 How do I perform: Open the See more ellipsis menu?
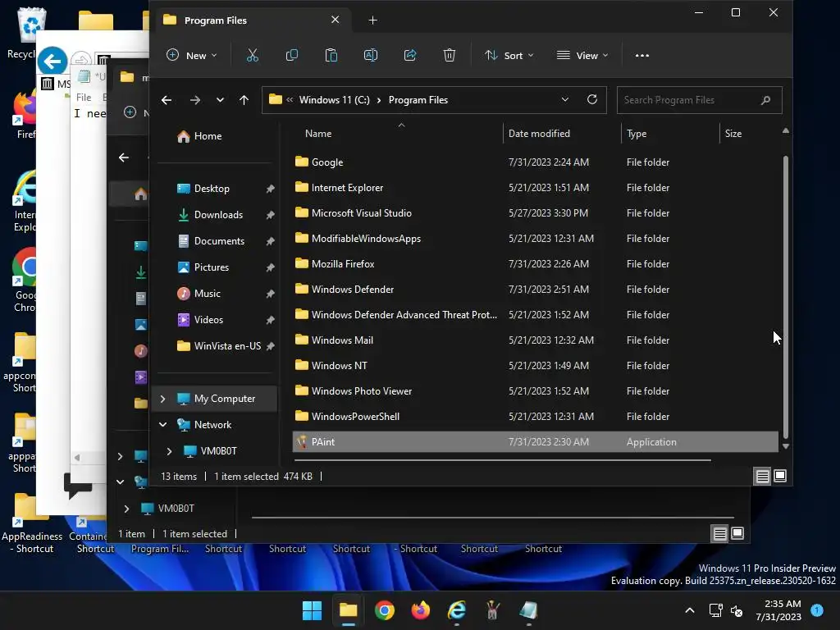click(x=641, y=55)
